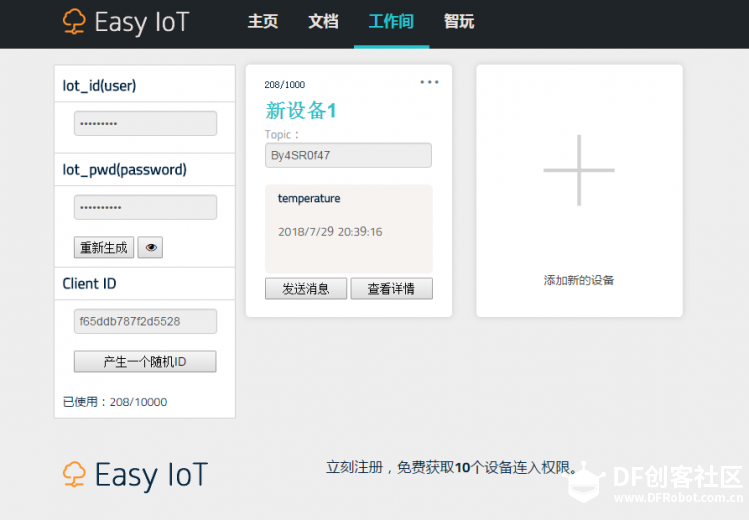Click the Easy IoT logo in header
The image size is (749, 520).
pos(126,22)
